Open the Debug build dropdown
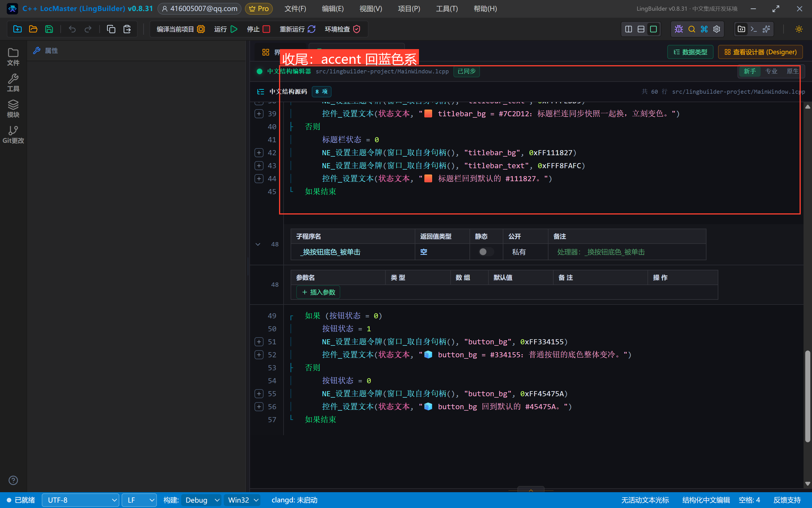The width and height of the screenshot is (812, 508). [x=201, y=500]
